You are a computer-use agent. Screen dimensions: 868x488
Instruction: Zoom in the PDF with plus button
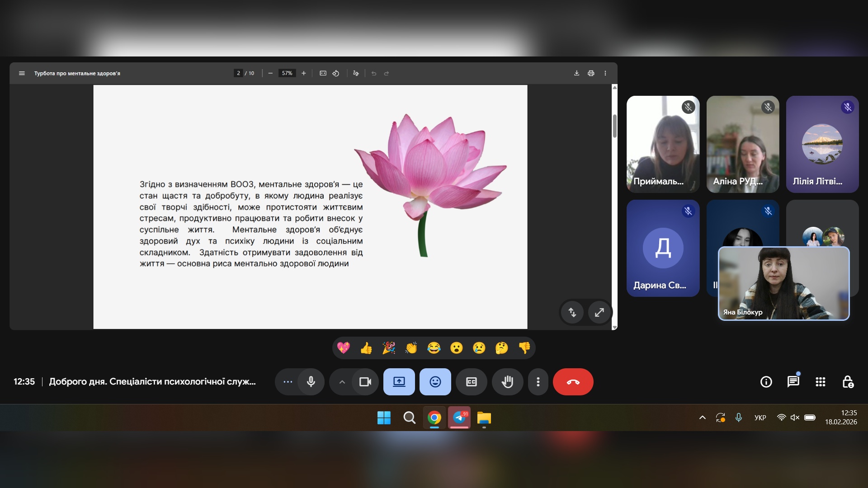pyautogui.click(x=304, y=73)
